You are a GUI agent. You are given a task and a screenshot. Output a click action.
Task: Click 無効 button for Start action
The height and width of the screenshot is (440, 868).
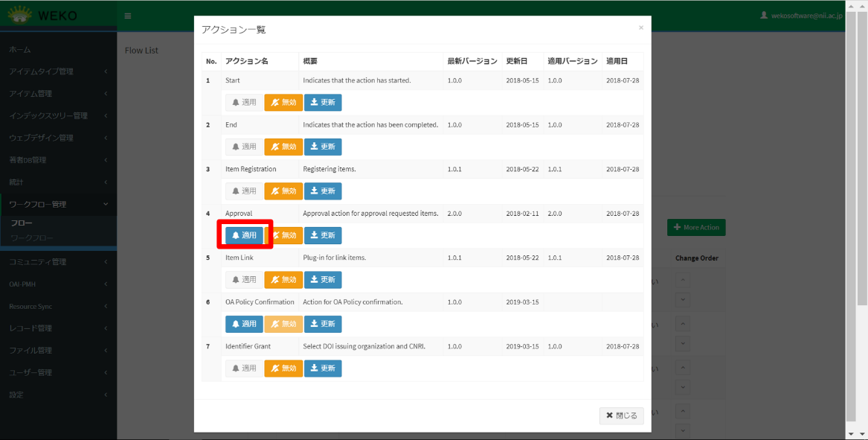coord(283,103)
